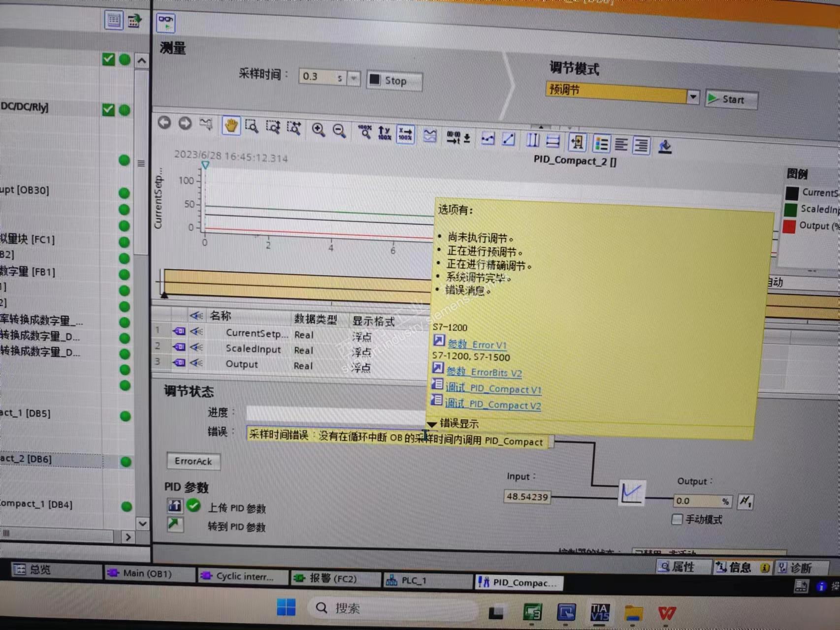Screen dimensions: 840x630
Task: Align the legend to the left
Action: click(x=621, y=145)
